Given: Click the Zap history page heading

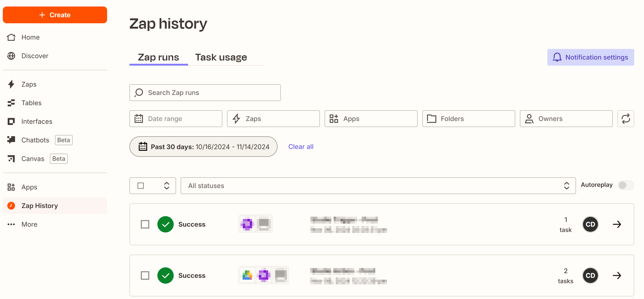Looking at the screenshot, I should coord(168,24).
